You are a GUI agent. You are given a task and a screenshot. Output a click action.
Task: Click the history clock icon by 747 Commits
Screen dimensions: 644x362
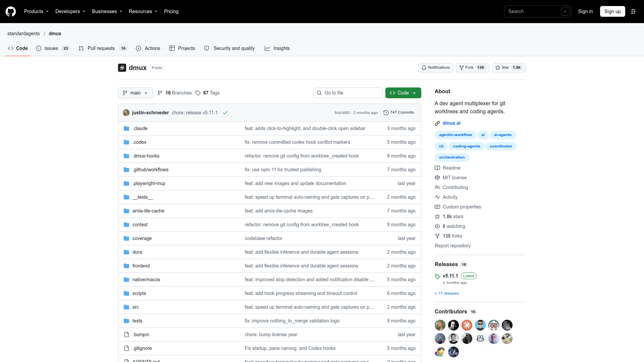click(x=386, y=113)
